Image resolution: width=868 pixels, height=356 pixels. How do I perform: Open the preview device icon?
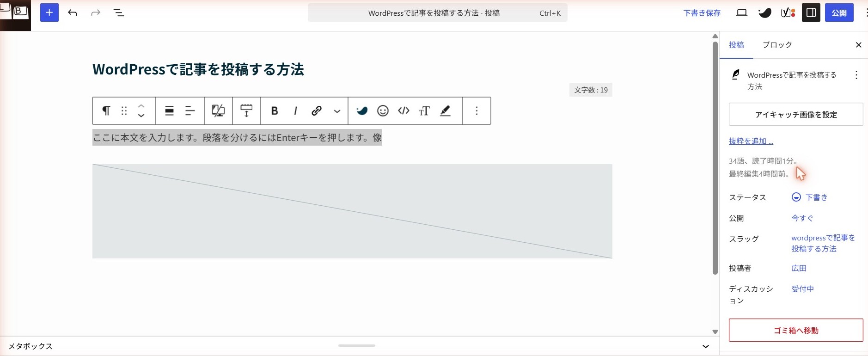click(741, 12)
